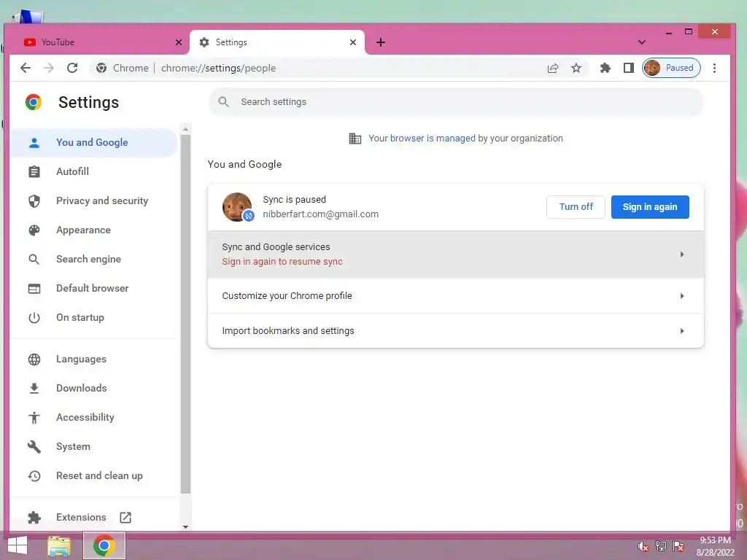Click the sidebar scrollbar thumb

click(185, 314)
